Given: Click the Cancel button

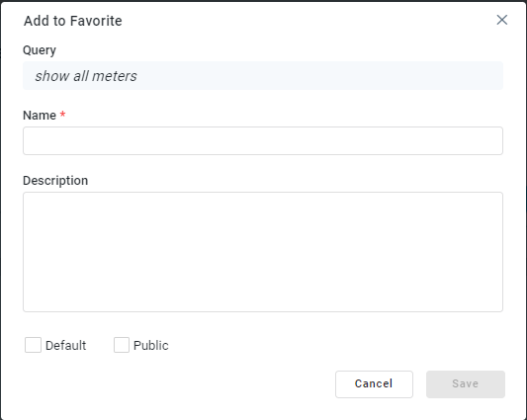Looking at the screenshot, I should tap(374, 384).
